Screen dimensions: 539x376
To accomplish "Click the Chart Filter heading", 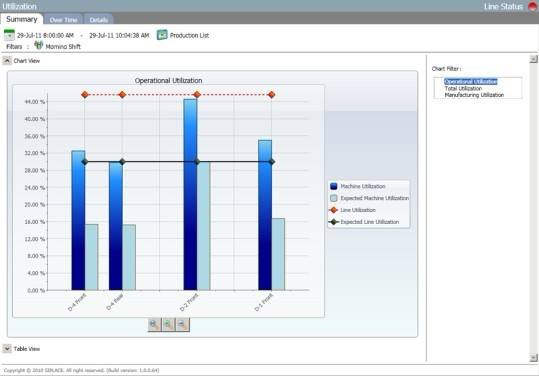I will coord(447,69).
